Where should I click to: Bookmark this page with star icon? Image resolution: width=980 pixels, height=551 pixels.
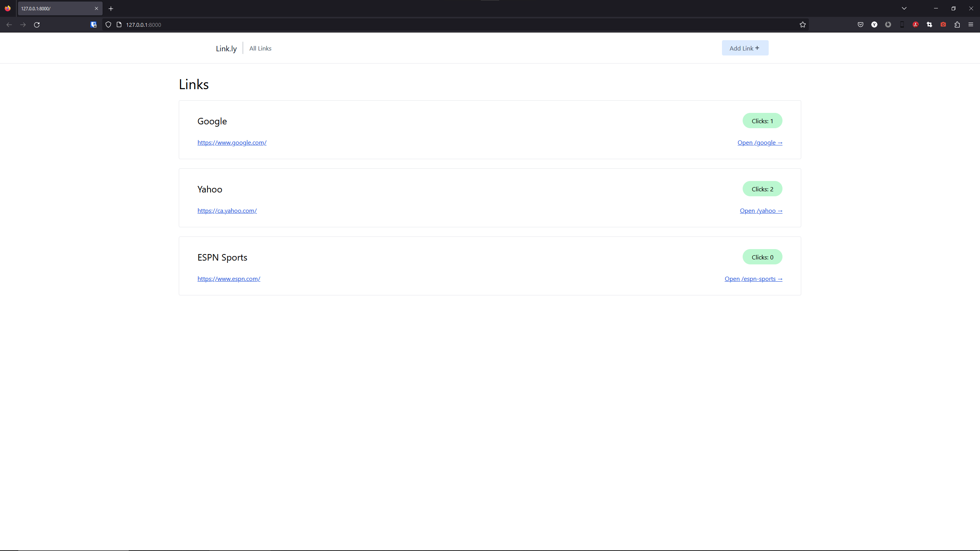pyautogui.click(x=803, y=24)
